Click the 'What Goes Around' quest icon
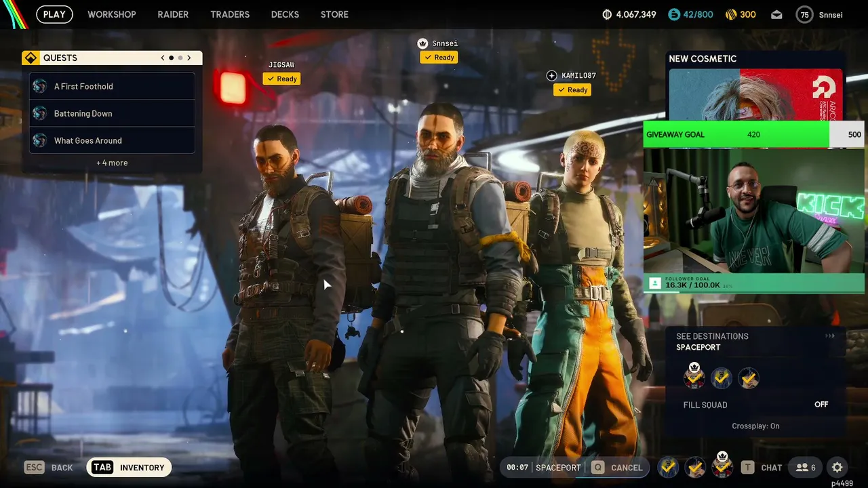The height and width of the screenshot is (488, 868). coord(40,140)
